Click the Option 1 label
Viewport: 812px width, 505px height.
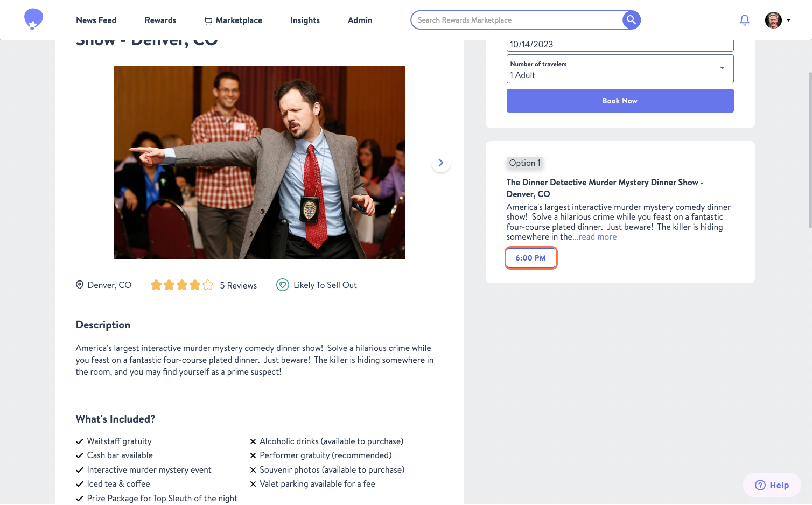pos(525,163)
